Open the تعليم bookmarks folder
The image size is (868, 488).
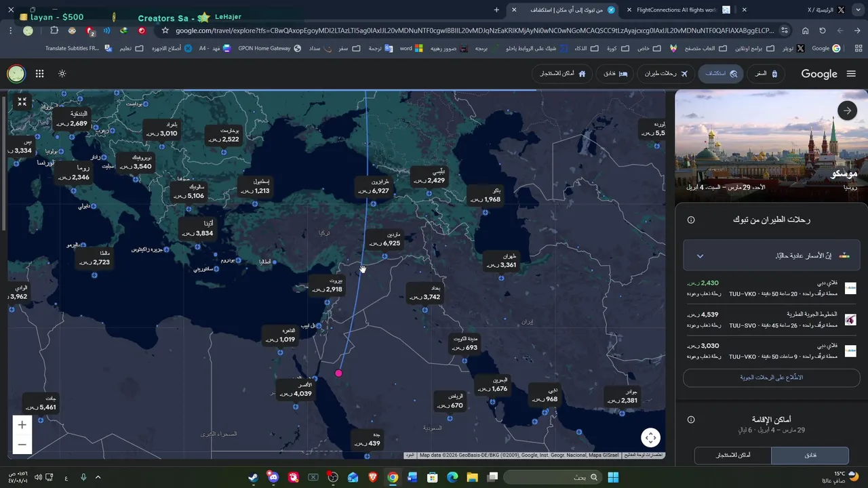(x=132, y=49)
